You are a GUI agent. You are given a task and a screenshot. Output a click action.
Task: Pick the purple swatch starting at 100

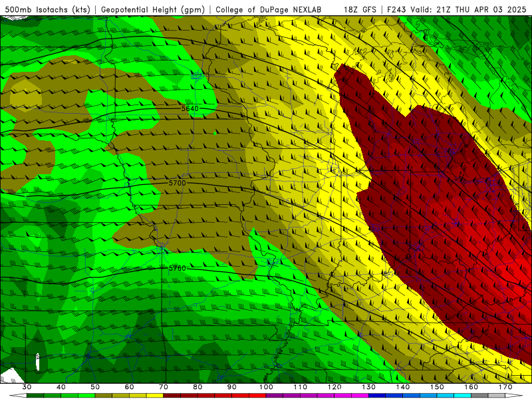point(275,396)
